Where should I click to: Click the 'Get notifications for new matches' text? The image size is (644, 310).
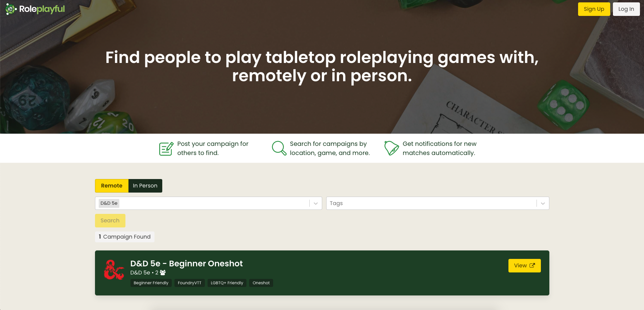pyautogui.click(x=439, y=148)
